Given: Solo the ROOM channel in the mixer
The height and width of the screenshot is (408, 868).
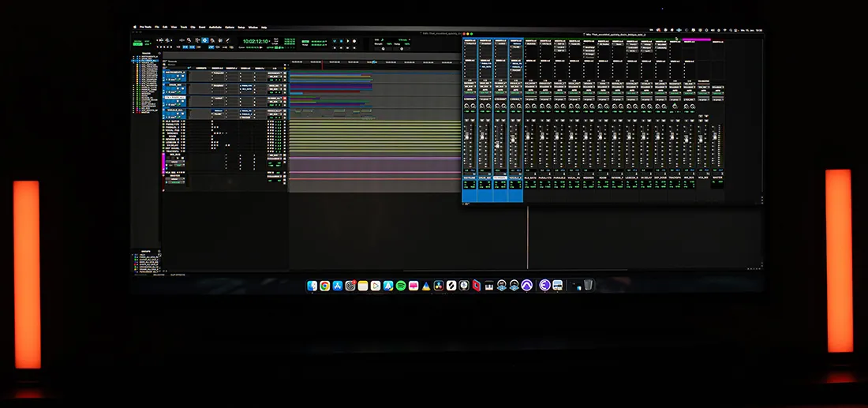Looking at the screenshot, I should pos(600,120).
